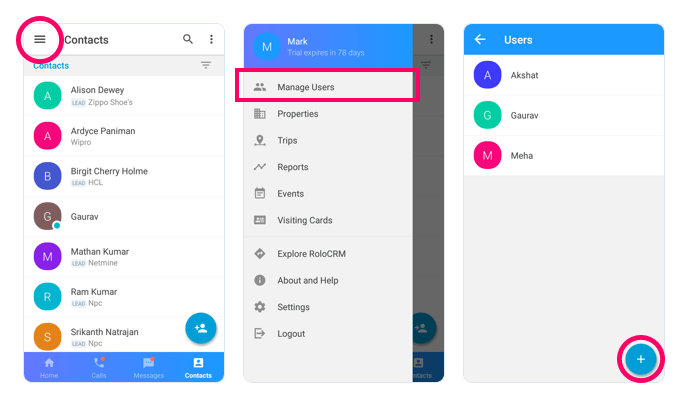Viewport: 690px width, 402px height.
Task: Open the overflow menu in Contacts header
Action: coord(211,39)
